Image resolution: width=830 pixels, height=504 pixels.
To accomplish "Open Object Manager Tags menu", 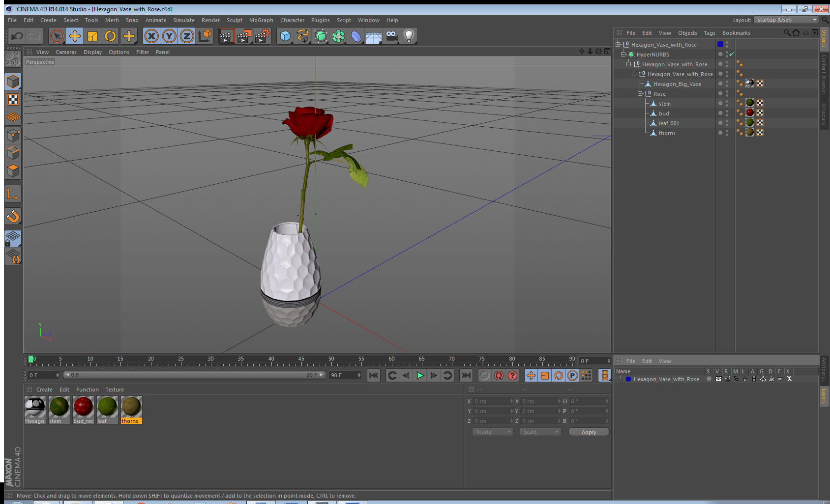I will [x=710, y=33].
